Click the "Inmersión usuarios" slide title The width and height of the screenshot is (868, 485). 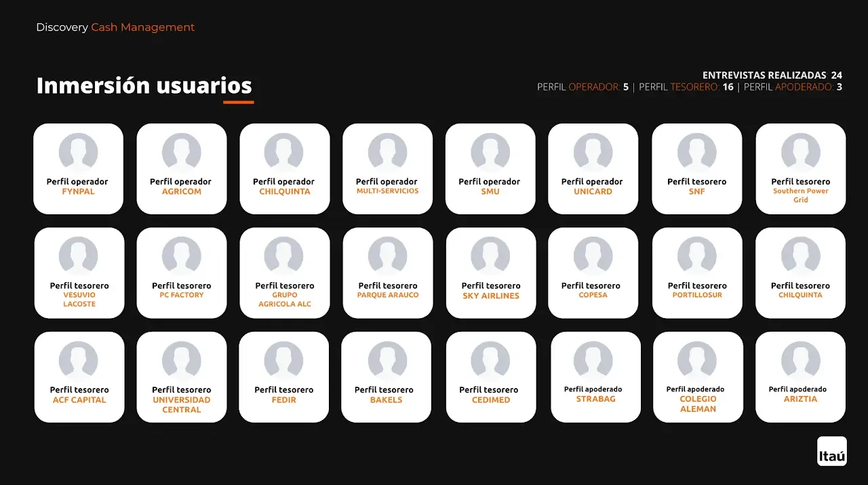[144, 86]
